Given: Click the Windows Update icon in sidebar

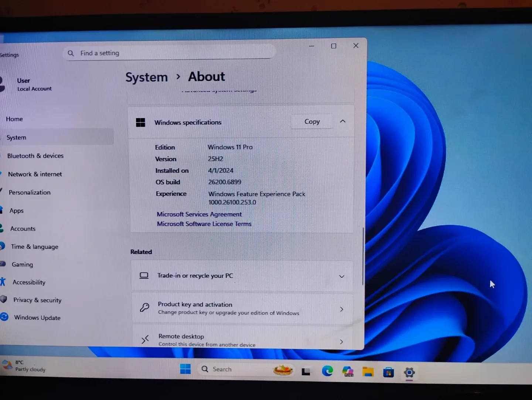Looking at the screenshot, I should pyautogui.click(x=4, y=317).
